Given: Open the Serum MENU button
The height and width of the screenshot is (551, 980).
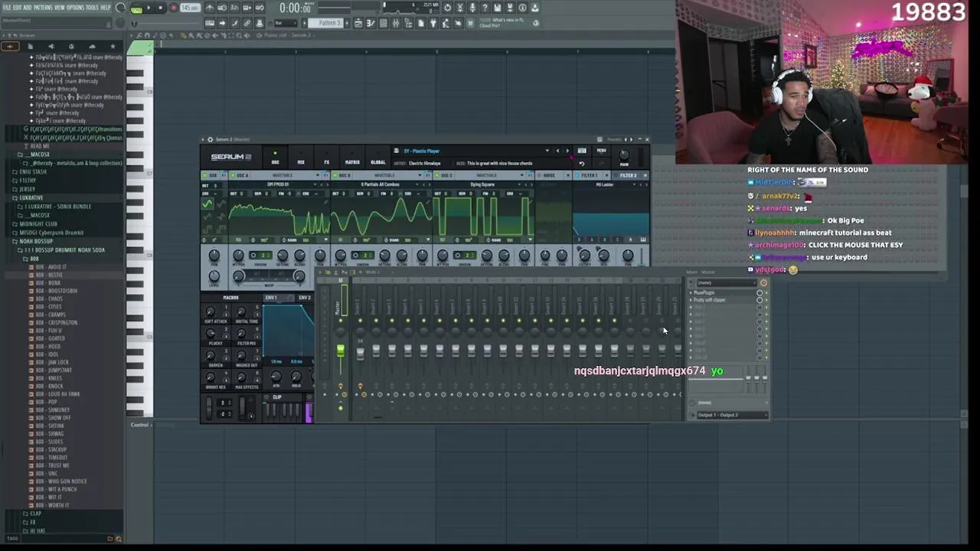Looking at the screenshot, I should click(601, 151).
